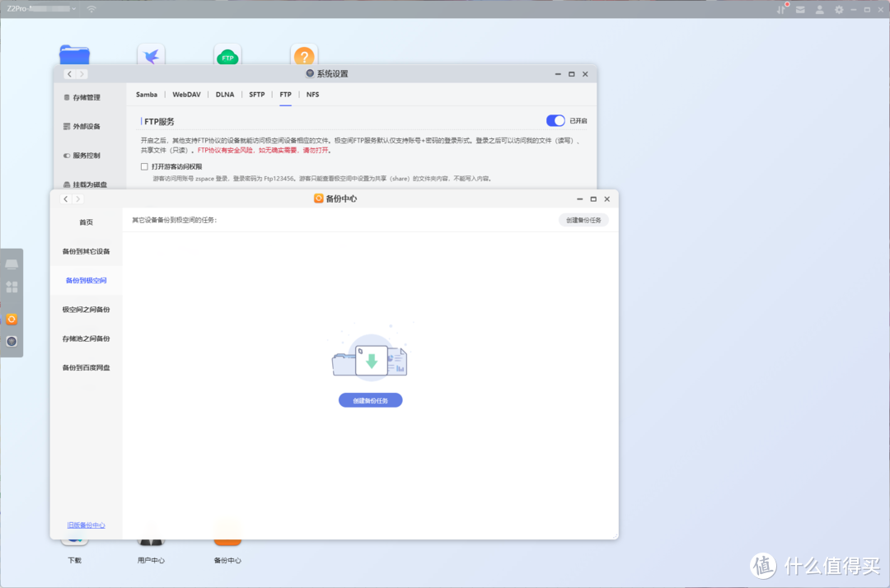Click the gray 创建备份任务 button at top right

pos(583,220)
